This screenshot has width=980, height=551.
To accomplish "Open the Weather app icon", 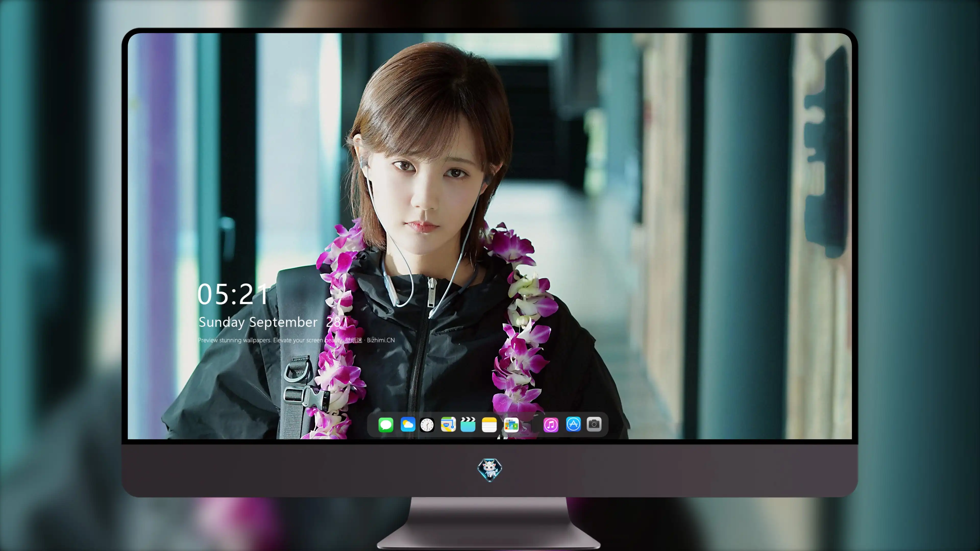I will click(408, 424).
